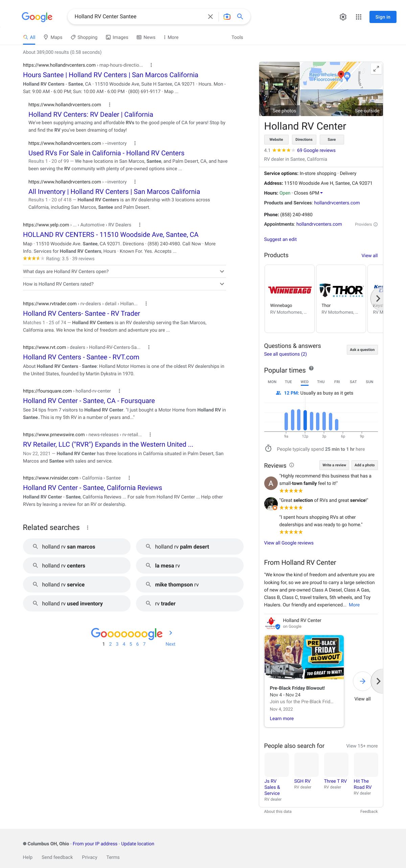The height and width of the screenshot is (868, 406).
Task: Expand the map in knowledge panel
Action: (x=376, y=69)
